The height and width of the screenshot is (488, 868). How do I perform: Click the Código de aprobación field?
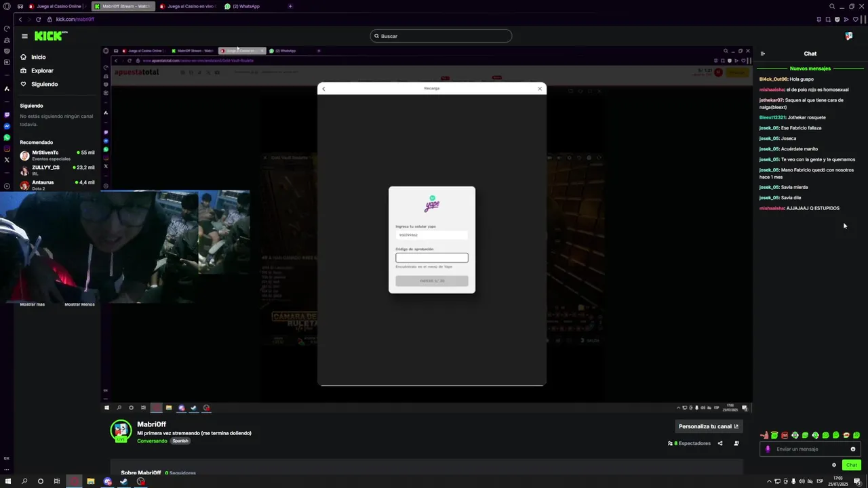pos(432,258)
